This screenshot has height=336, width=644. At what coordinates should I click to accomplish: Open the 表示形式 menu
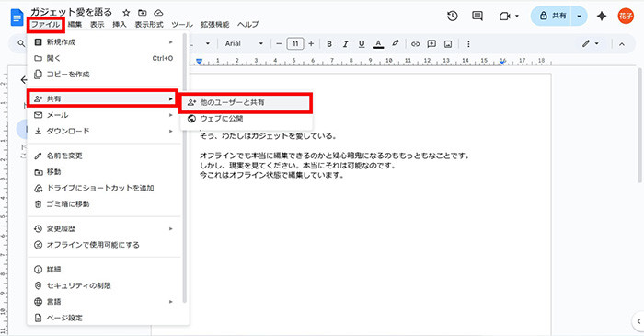pos(149,25)
